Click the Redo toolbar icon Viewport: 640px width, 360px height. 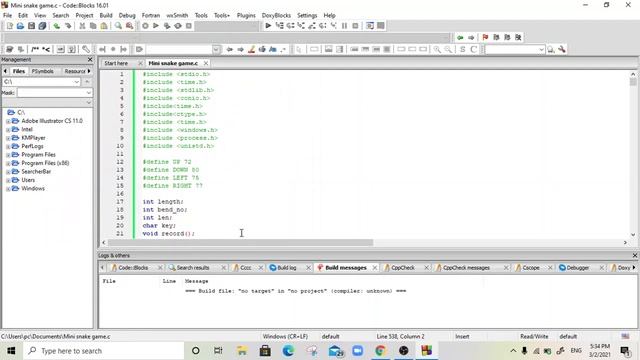click(68, 26)
